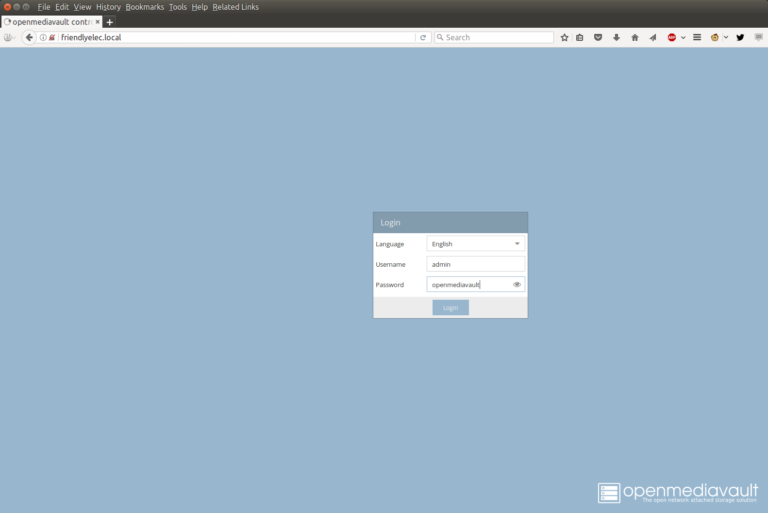Open the Edit menu
The image size is (768, 513).
point(62,7)
